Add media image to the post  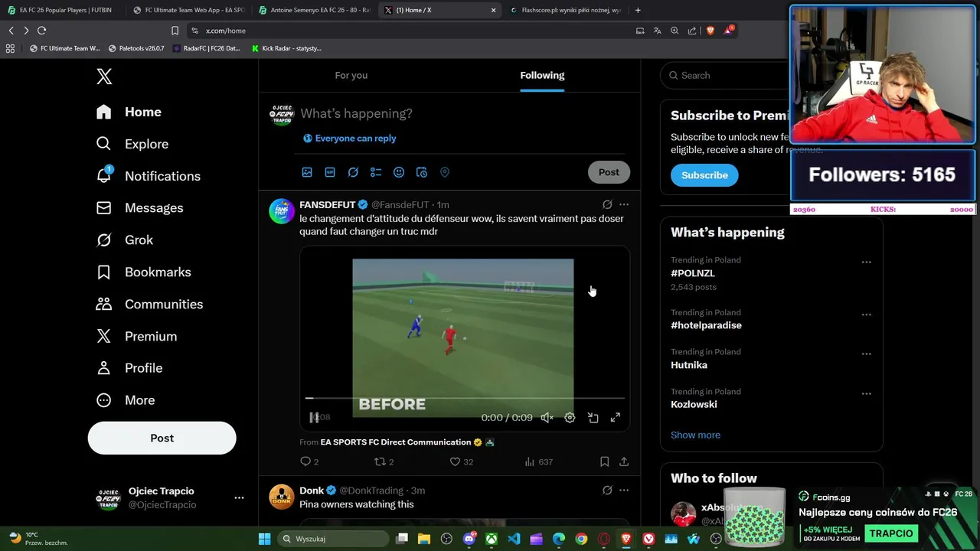pyautogui.click(x=307, y=172)
